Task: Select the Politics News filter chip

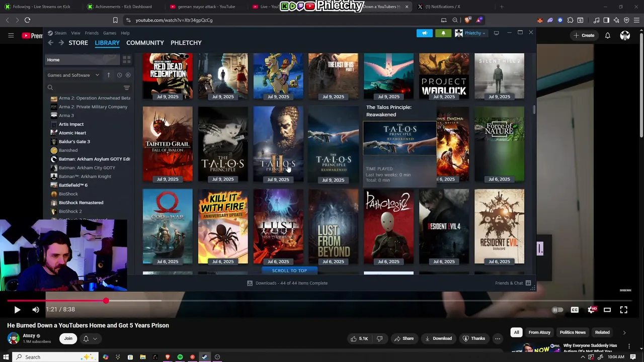Action: click(x=573, y=332)
